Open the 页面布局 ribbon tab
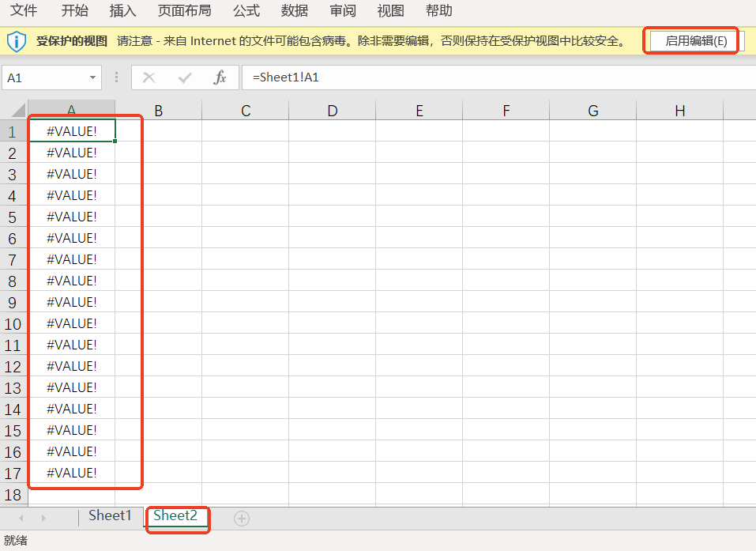 [x=184, y=11]
